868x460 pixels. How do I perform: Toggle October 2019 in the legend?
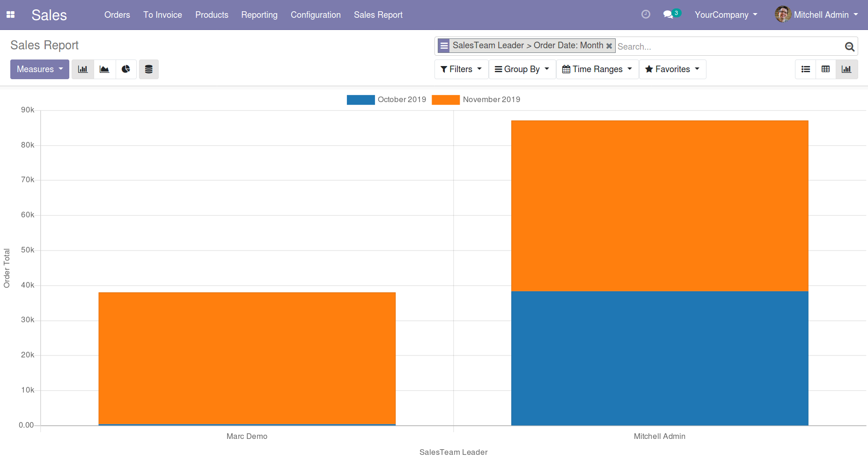[x=401, y=99]
